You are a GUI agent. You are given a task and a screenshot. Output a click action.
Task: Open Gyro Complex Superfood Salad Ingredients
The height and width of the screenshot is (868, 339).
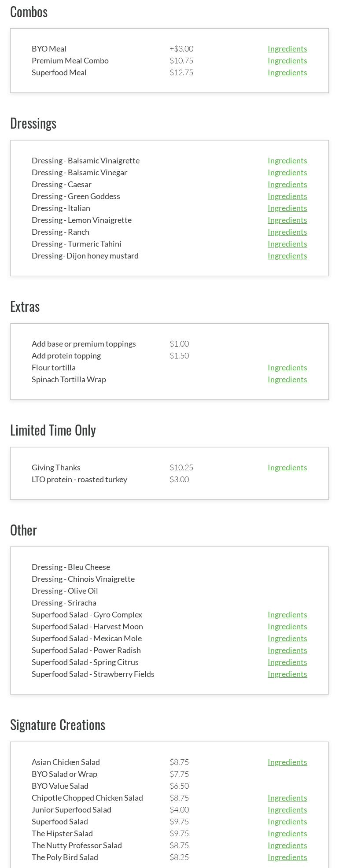tap(287, 615)
